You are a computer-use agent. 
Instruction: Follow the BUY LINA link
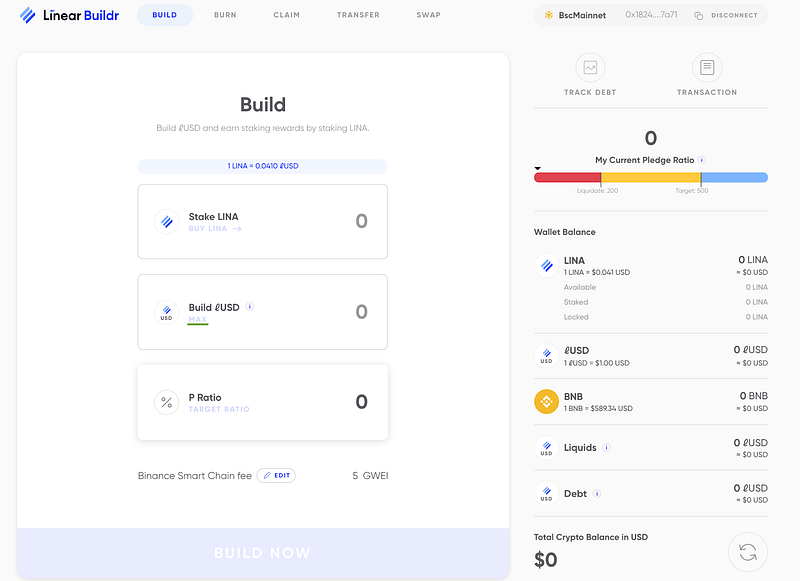pos(215,229)
